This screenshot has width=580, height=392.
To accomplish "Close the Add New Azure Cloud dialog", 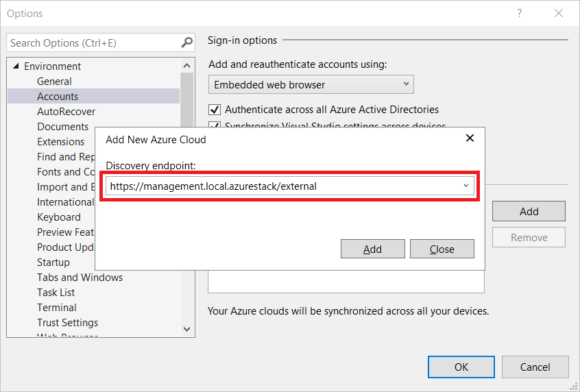I will 470,138.
